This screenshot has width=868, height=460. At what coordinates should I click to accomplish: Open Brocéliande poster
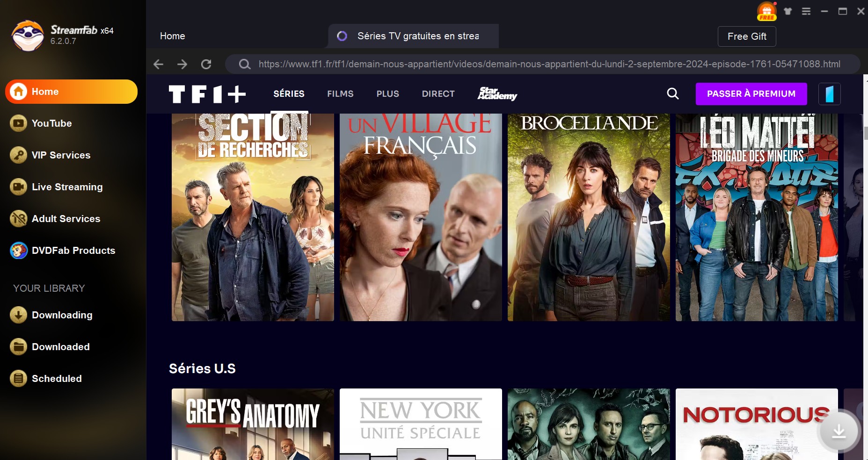point(589,217)
